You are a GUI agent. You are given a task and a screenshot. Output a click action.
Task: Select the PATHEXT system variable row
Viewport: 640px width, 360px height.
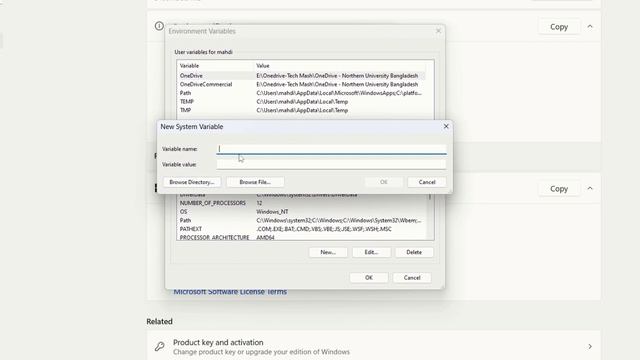pyautogui.click(x=302, y=229)
